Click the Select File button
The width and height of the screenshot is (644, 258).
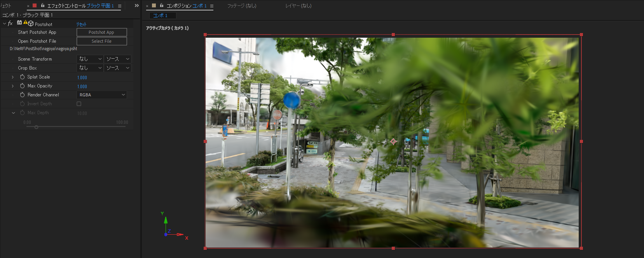click(101, 41)
